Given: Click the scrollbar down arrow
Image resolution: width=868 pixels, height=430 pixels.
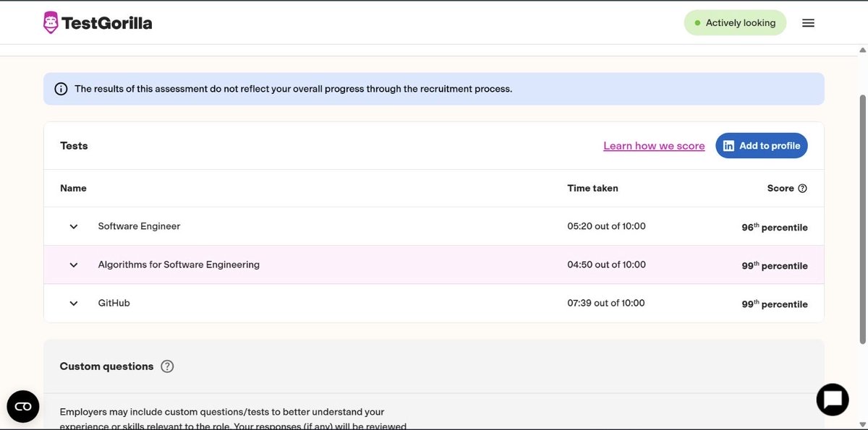Looking at the screenshot, I should 861,424.
